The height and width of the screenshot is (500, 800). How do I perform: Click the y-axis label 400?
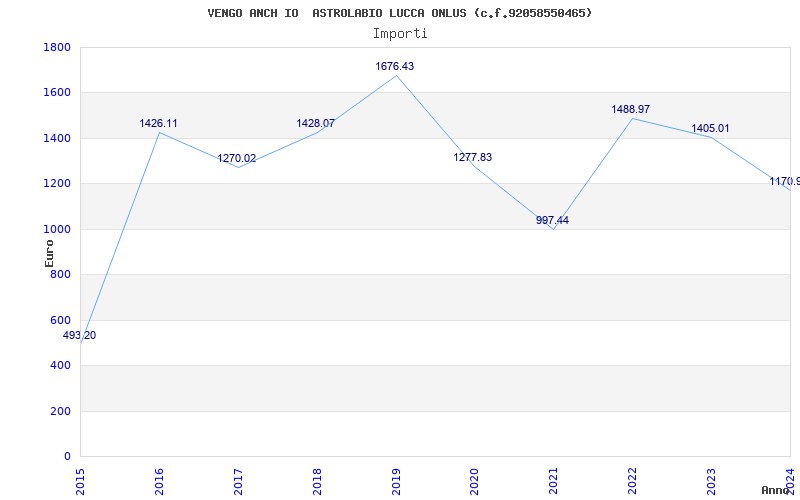click(61, 366)
